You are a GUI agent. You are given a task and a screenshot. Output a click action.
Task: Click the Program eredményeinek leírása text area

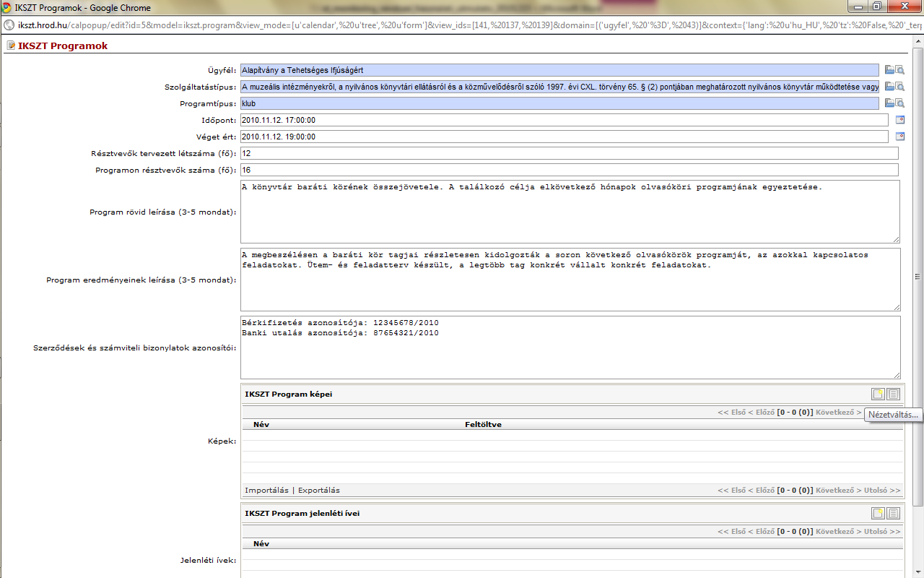570,280
